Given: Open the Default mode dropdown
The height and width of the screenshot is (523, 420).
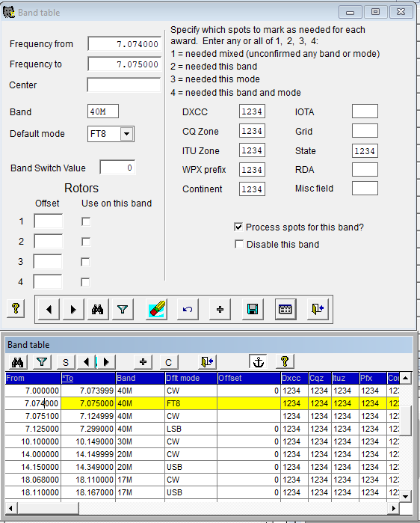Looking at the screenshot, I should point(126,134).
